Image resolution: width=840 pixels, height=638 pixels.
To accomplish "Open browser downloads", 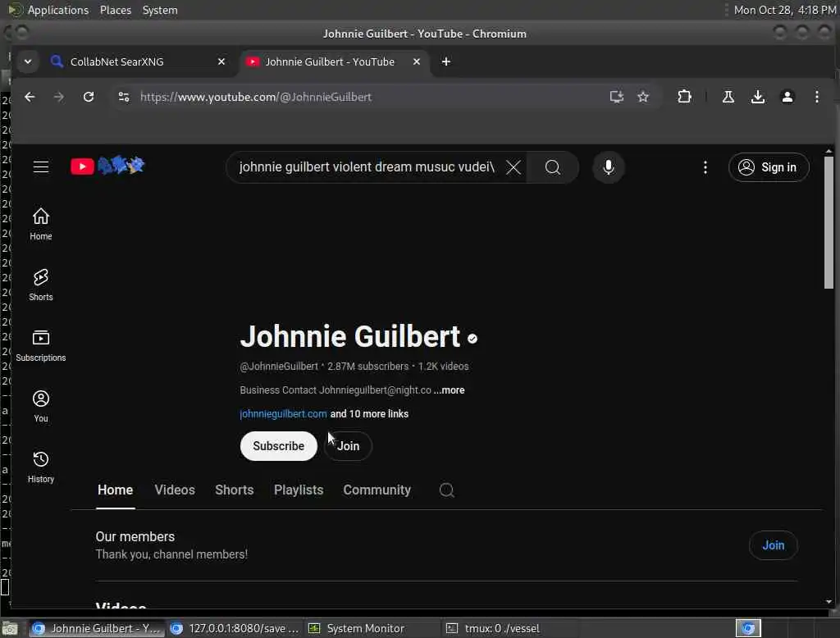I will click(x=757, y=97).
